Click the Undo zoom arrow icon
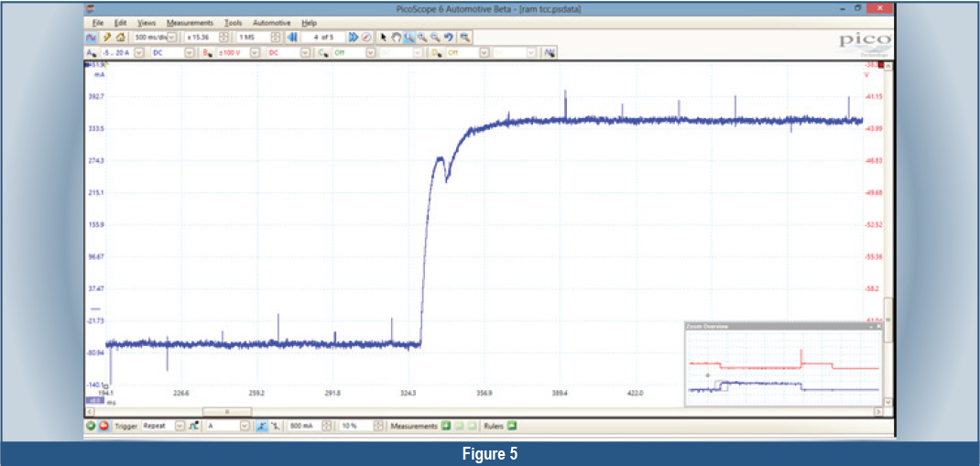Viewport: 980px width, 466px height. point(448,38)
